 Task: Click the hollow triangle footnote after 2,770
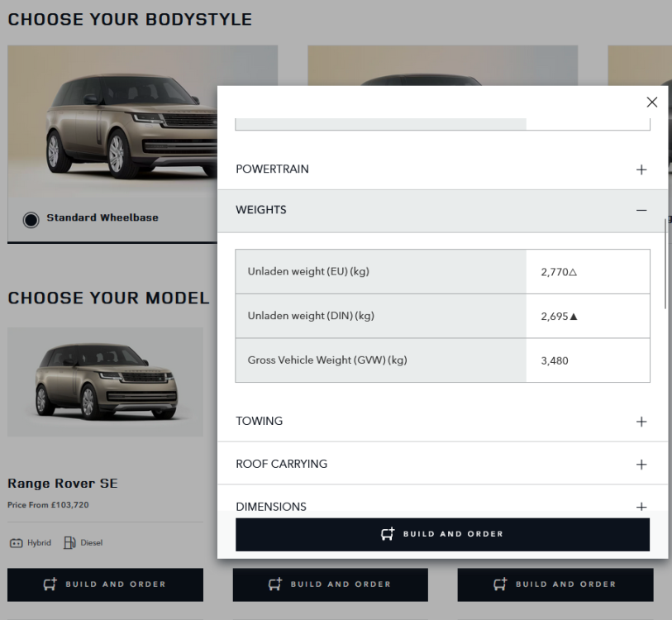tap(574, 272)
